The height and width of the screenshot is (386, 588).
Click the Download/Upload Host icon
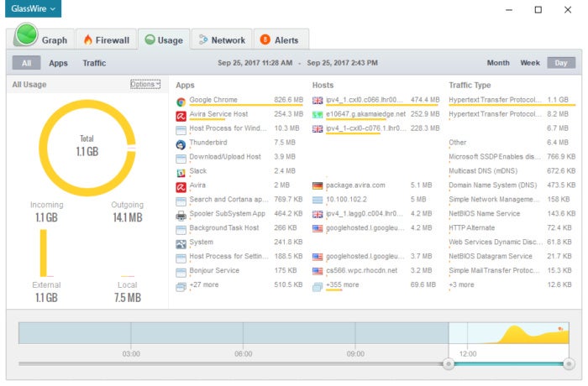click(x=181, y=159)
